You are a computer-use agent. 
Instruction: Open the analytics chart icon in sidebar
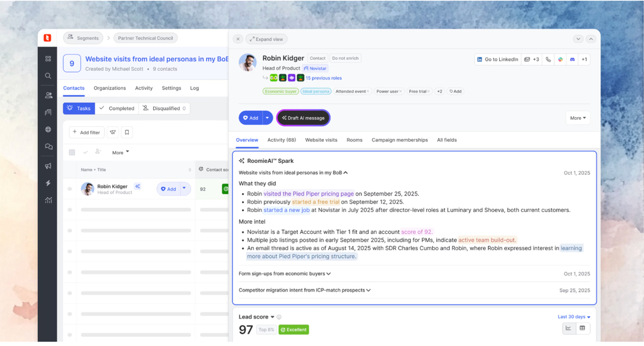pos(48,200)
